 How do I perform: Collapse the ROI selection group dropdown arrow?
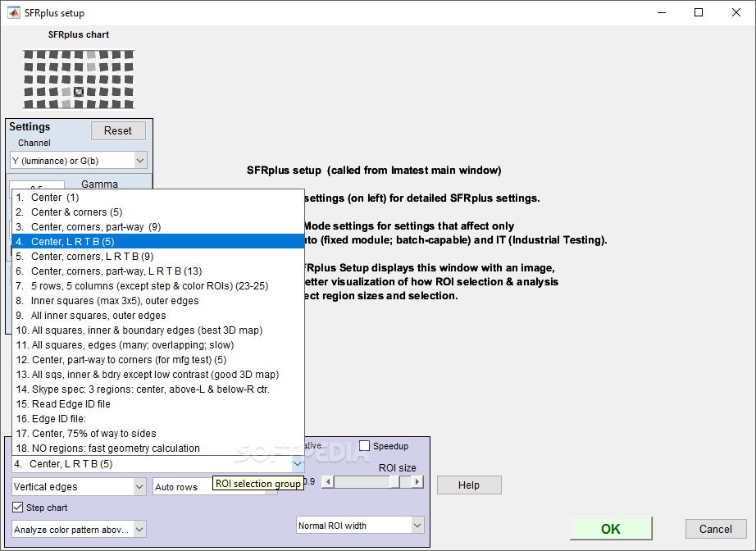(x=298, y=464)
